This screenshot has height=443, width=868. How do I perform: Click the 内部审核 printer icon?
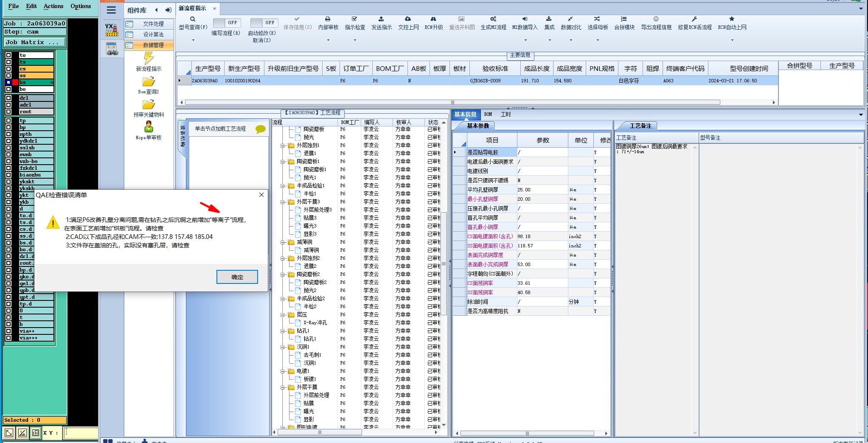(328, 19)
